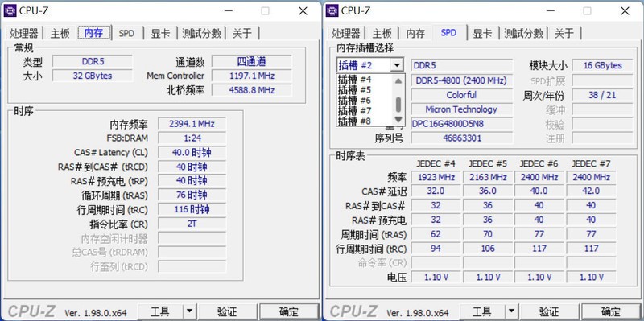Open 主板 tab in left CPU-Z window
Image resolution: width=644 pixels, height=321 pixels.
point(60,33)
